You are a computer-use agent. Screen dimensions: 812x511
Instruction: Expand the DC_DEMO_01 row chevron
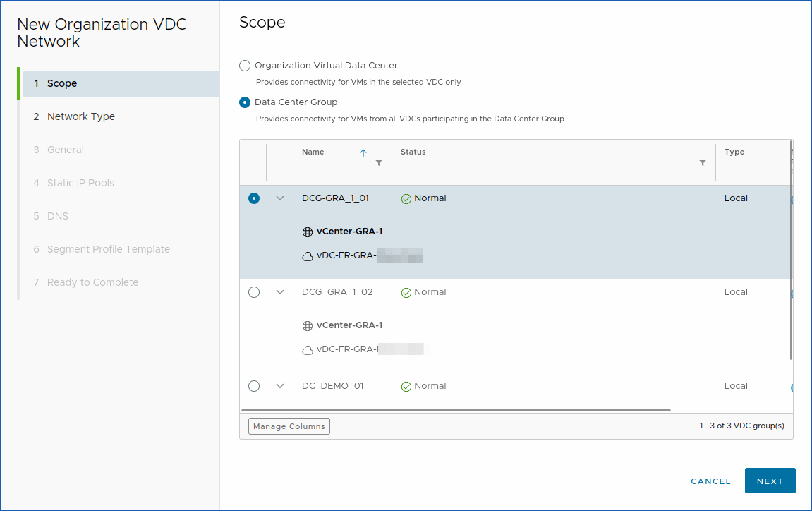pos(279,386)
